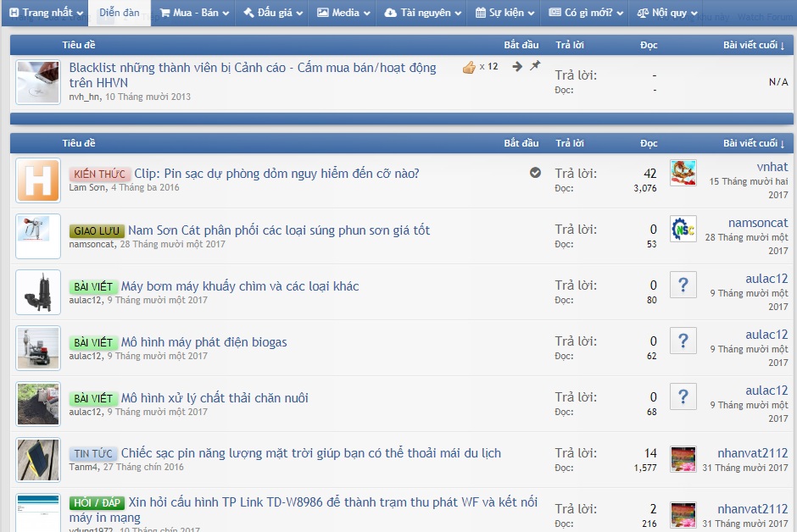Image resolution: width=797 pixels, height=532 pixels.
Task: Open the Tài nguyên dropdown menu
Action: tap(424, 13)
